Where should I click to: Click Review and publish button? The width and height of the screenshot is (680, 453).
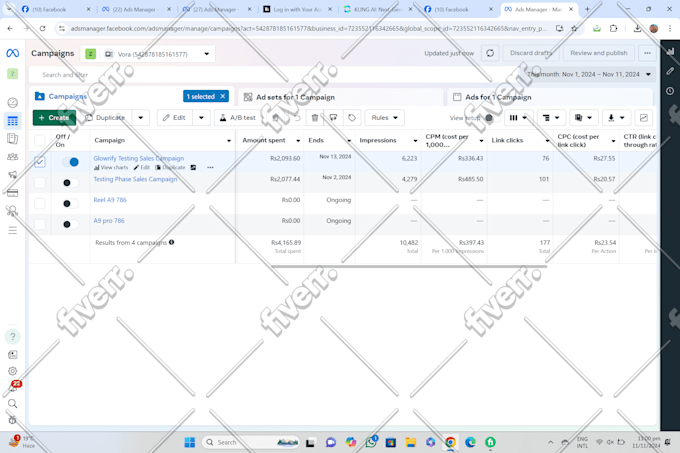click(598, 53)
